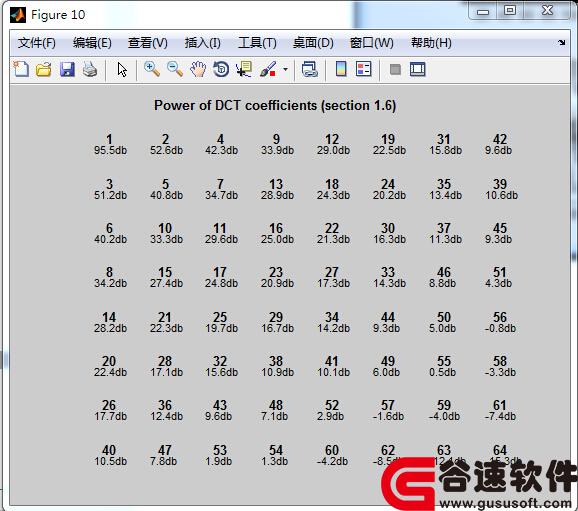578x511 pixels.
Task: Click the Link Plot icon
Action: coord(310,69)
